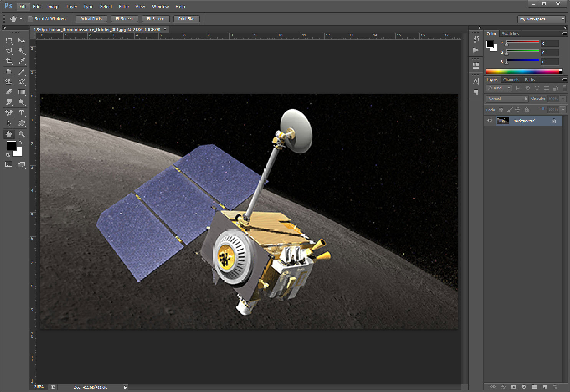Open the Kind filter type dropdown

pyautogui.click(x=499, y=88)
